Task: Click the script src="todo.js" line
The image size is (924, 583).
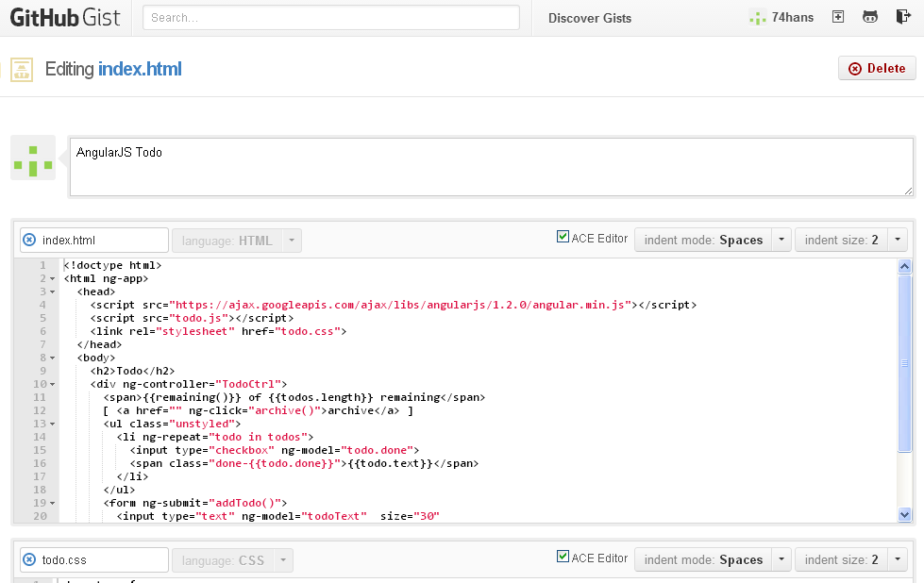Action: (192, 319)
